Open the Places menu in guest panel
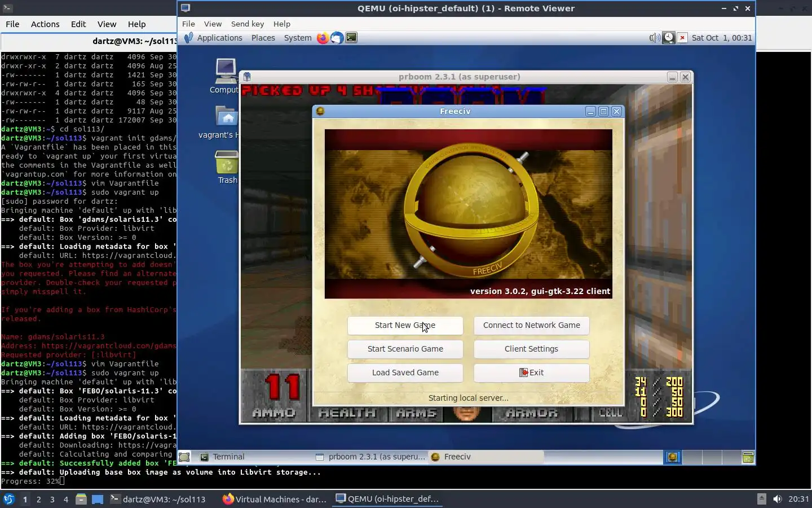812x508 pixels. [263, 38]
